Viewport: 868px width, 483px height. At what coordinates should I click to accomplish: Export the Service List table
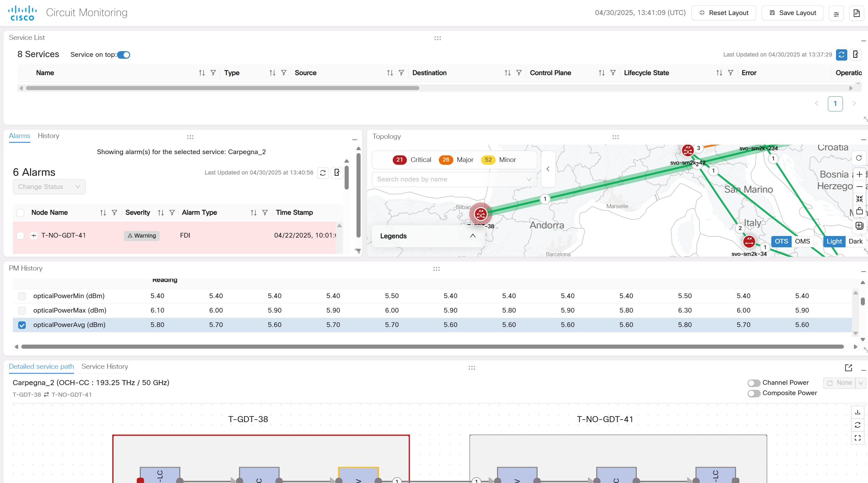click(x=855, y=55)
